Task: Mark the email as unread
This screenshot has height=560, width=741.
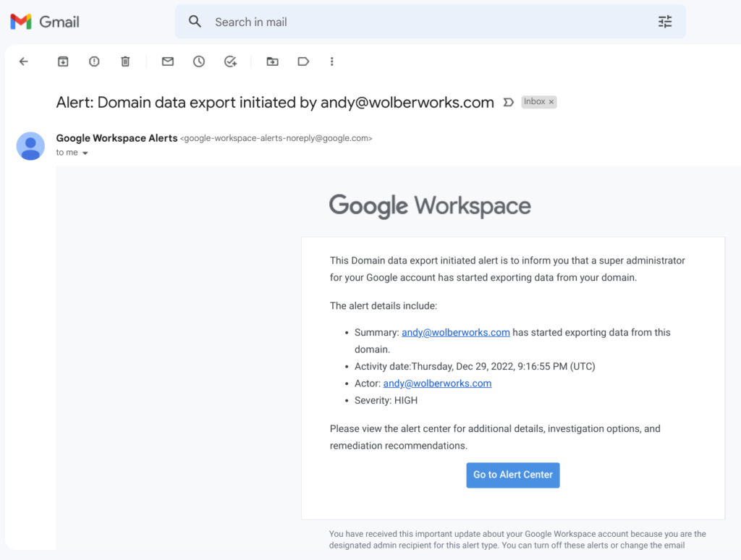Action: click(x=167, y=61)
